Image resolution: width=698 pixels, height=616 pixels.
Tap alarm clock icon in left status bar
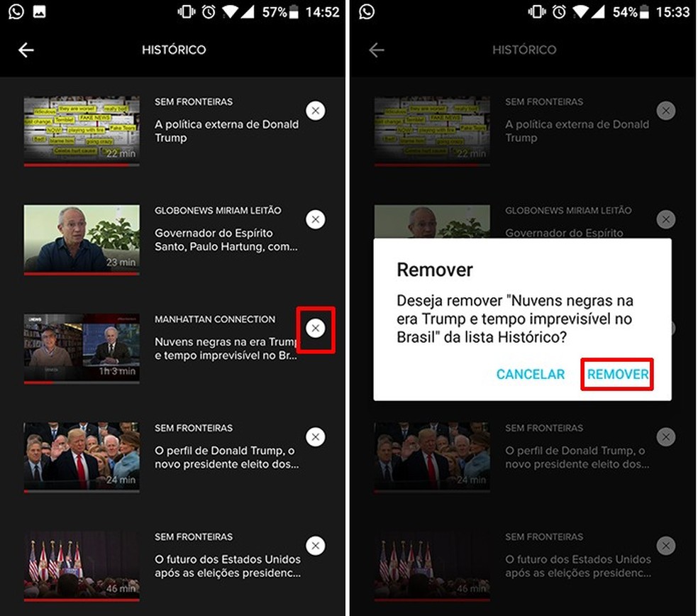coord(209,11)
